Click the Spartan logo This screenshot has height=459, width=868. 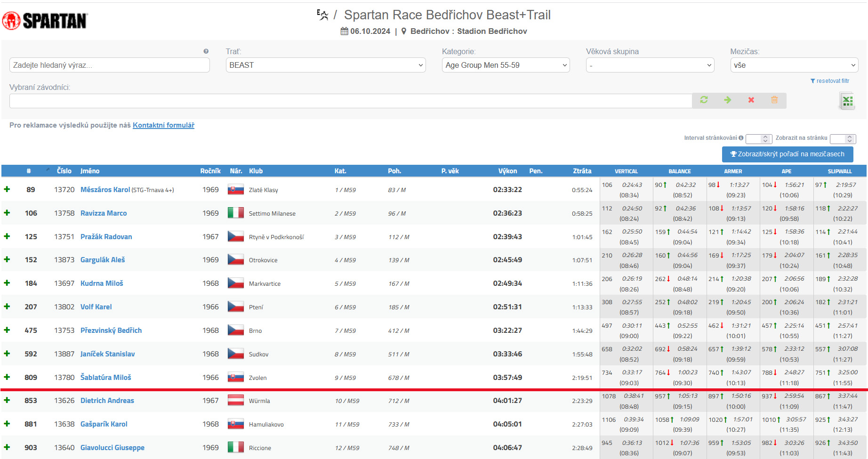point(45,21)
